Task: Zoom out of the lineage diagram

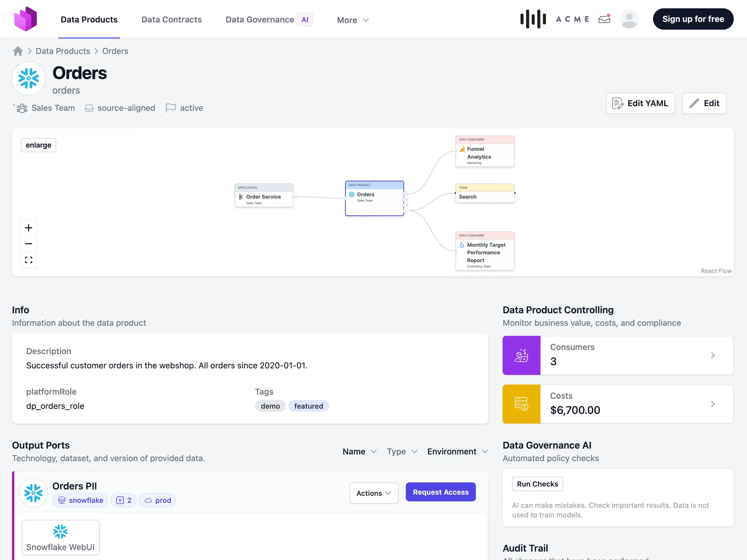Action: (x=28, y=243)
